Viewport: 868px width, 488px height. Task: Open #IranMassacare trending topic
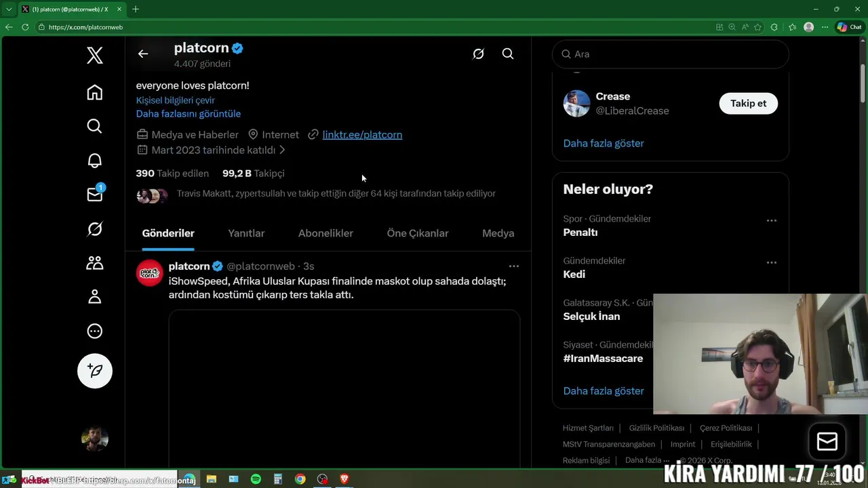[x=603, y=359]
